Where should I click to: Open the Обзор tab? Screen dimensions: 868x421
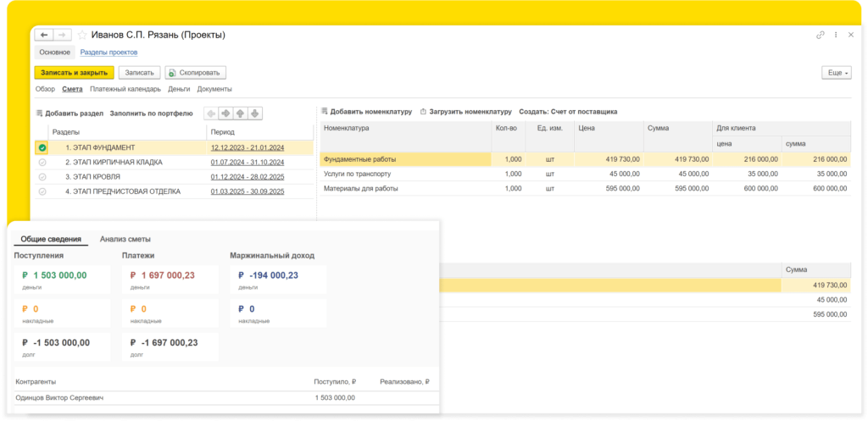coord(46,89)
